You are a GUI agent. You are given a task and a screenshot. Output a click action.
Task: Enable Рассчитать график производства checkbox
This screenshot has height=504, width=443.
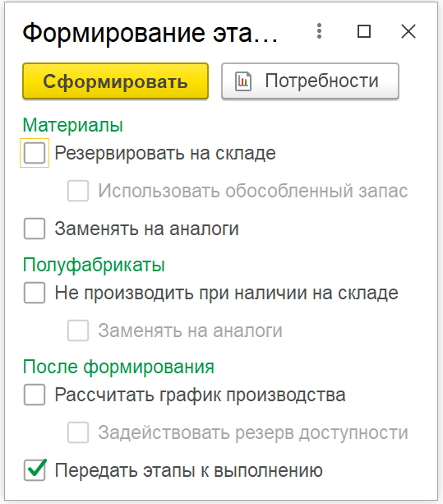(35, 395)
